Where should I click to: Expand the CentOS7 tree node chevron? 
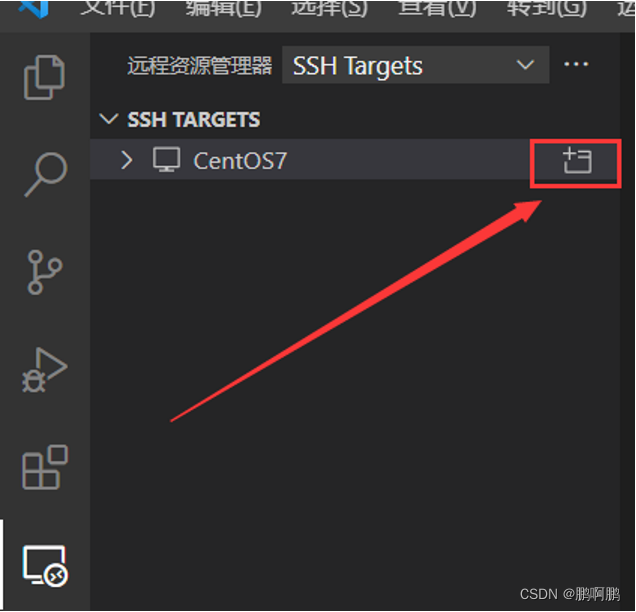[127, 160]
